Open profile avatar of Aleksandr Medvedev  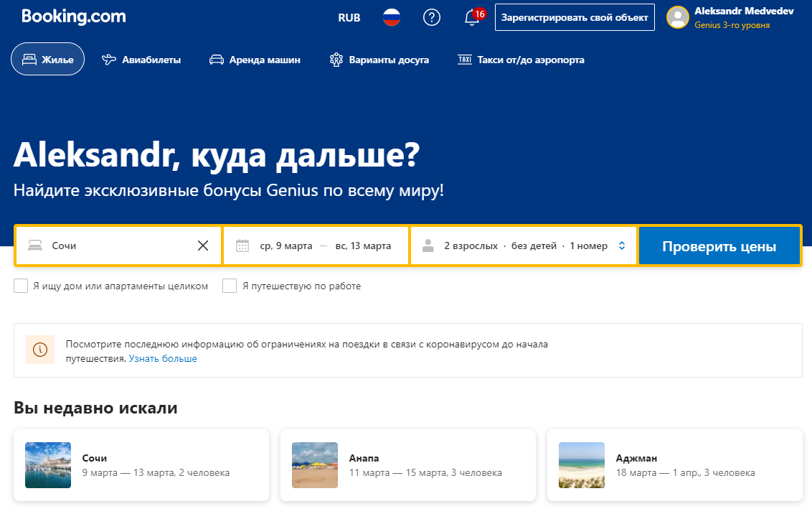pos(677,18)
